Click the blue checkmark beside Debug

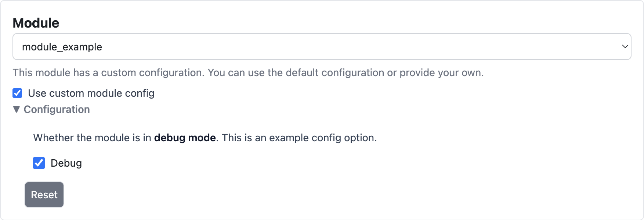coord(39,163)
